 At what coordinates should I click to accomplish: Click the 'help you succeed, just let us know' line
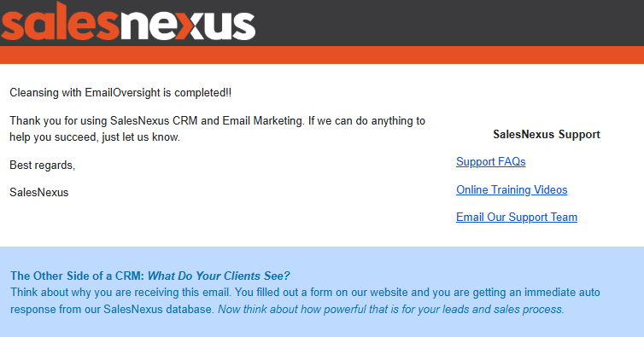click(95, 137)
